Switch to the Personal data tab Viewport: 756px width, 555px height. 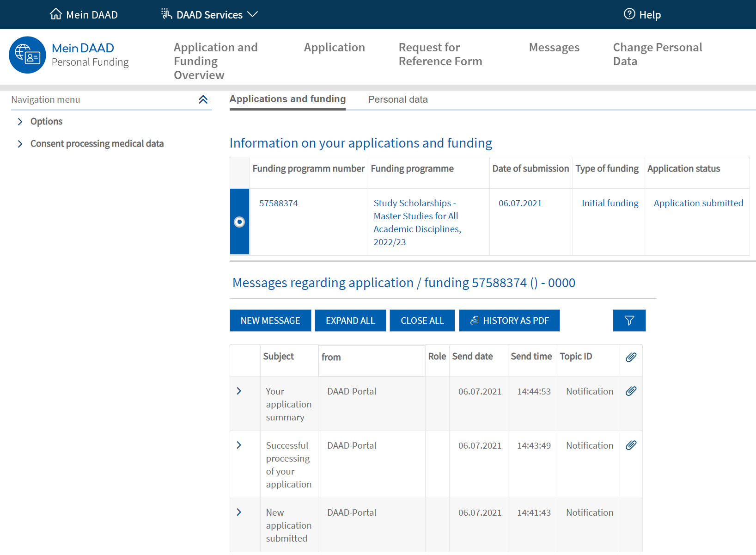pos(398,99)
